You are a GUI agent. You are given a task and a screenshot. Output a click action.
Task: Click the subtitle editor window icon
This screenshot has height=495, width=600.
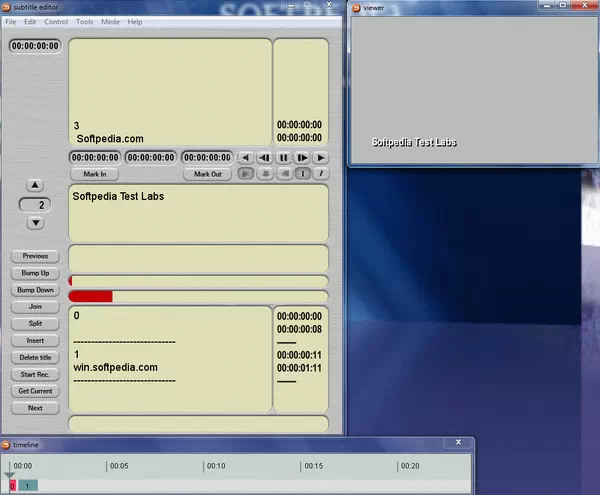7,7
